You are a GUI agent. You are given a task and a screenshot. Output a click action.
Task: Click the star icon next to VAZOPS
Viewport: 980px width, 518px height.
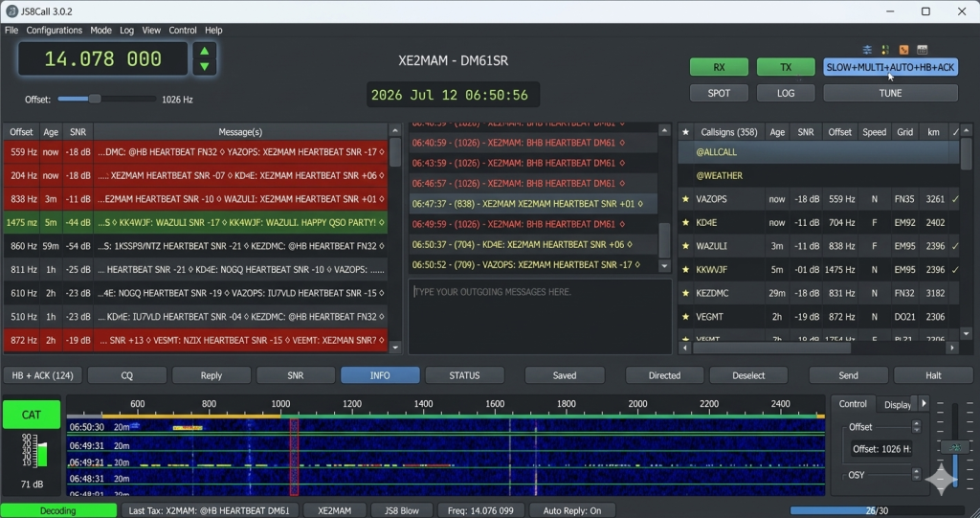pyautogui.click(x=685, y=199)
